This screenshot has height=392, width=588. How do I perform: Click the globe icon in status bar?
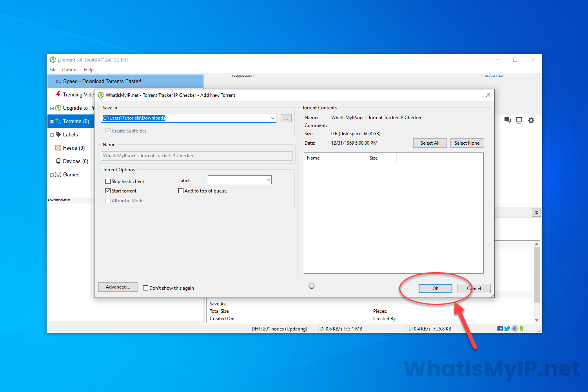pyautogui.click(x=515, y=328)
